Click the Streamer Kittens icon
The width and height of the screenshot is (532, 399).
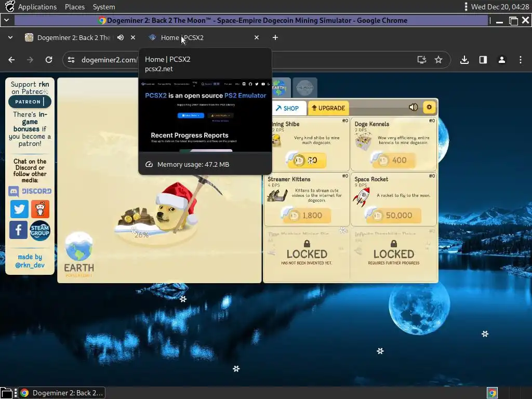pyautogui.click(x=277, y=195)
